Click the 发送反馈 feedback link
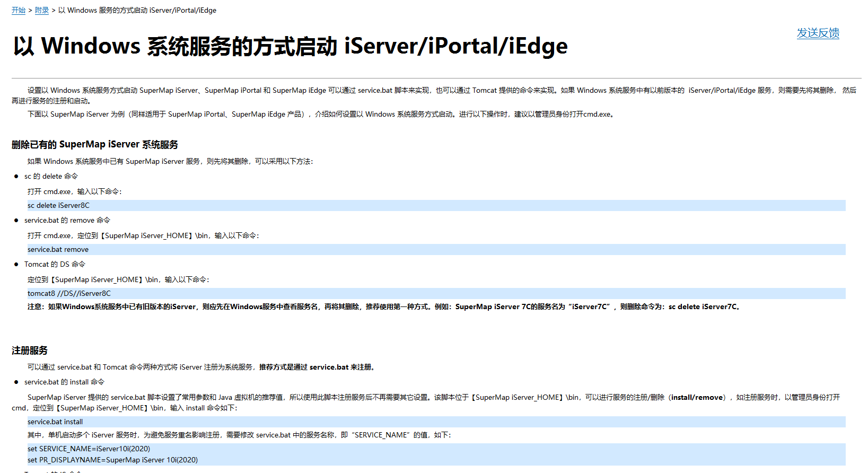 tap(818, 33)
